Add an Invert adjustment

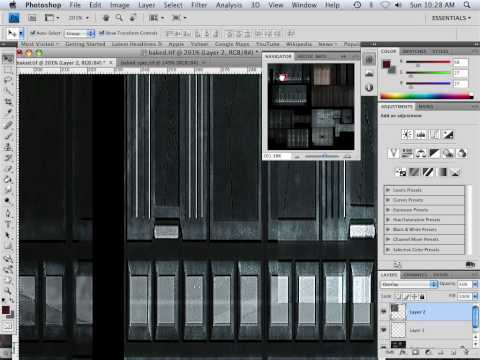[401, 172]
